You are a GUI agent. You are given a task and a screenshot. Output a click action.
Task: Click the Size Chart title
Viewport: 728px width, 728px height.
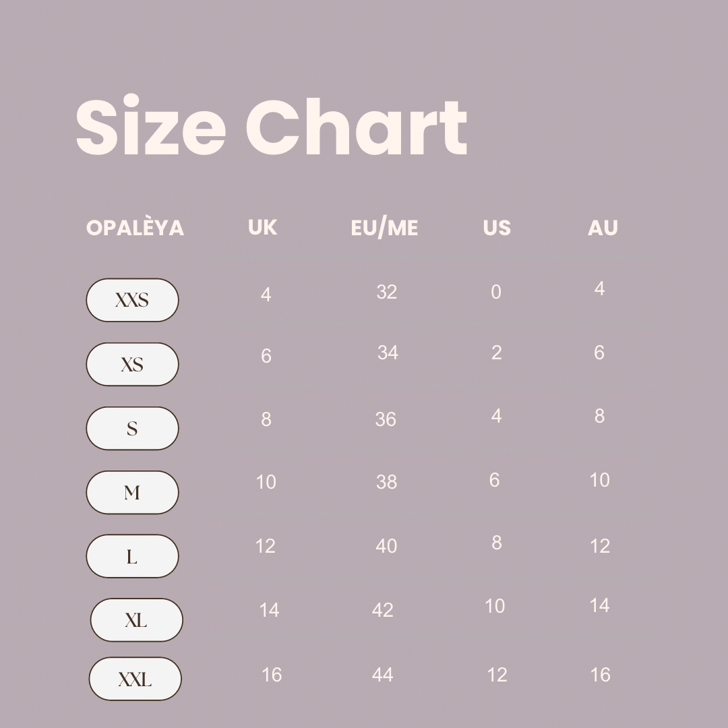(x=271, y=128)
